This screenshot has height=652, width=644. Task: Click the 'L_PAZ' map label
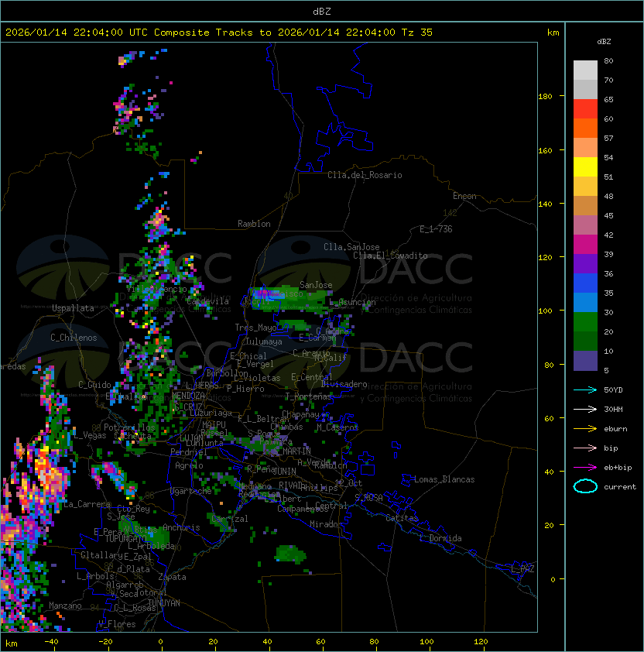523,569
